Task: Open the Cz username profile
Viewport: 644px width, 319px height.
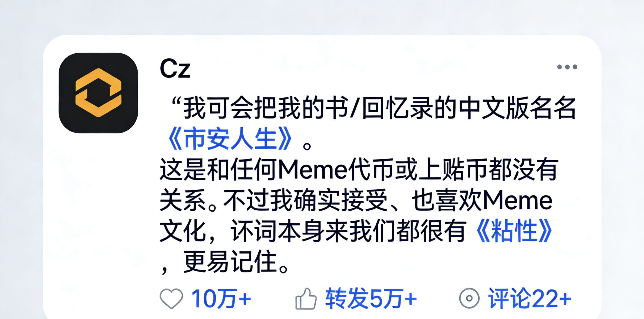Action: (x=175, y=68)
